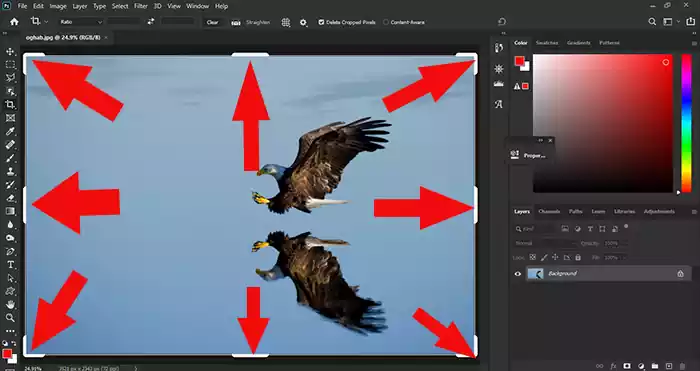The image size is (700, 371).
Task: Select the Eyedropper tool
Action: 10,131
